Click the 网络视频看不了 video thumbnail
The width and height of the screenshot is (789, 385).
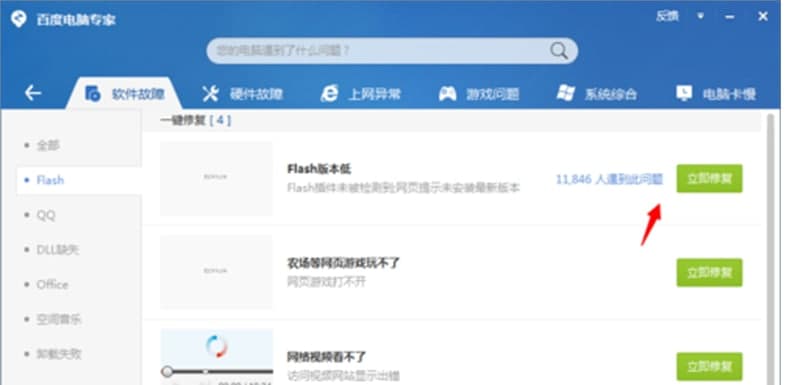point(216,356)
